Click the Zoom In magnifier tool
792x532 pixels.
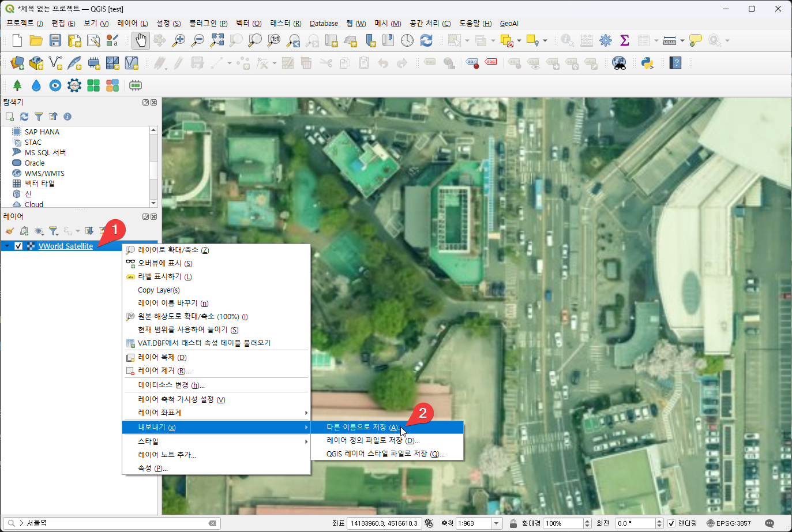(179, 40)
